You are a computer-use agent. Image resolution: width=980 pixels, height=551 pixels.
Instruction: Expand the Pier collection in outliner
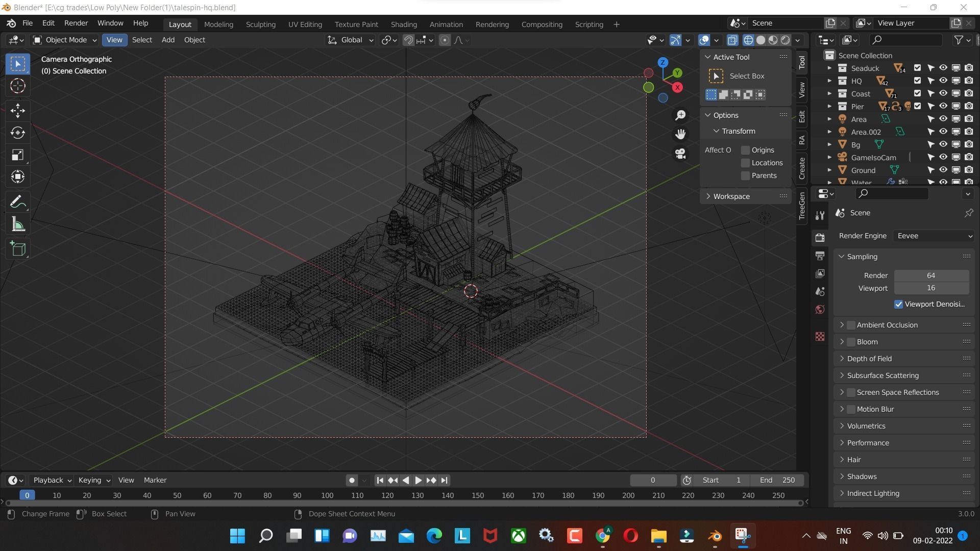pos(829,106)
